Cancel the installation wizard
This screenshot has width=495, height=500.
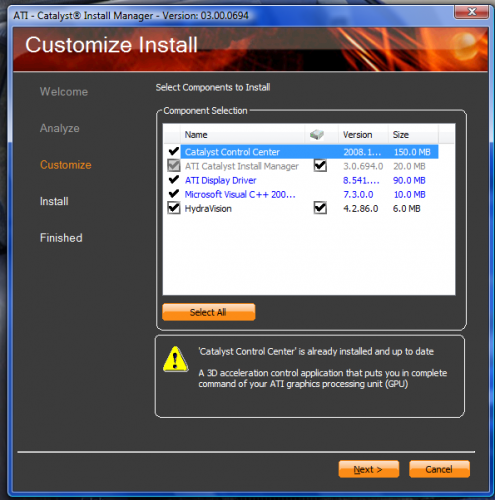[439, 469]
